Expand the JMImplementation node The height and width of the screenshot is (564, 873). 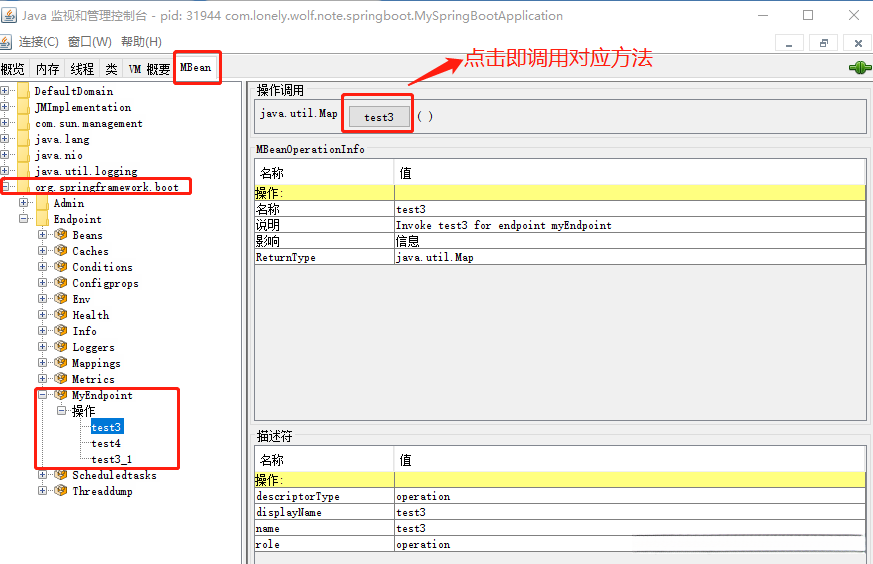coord(4,106)
